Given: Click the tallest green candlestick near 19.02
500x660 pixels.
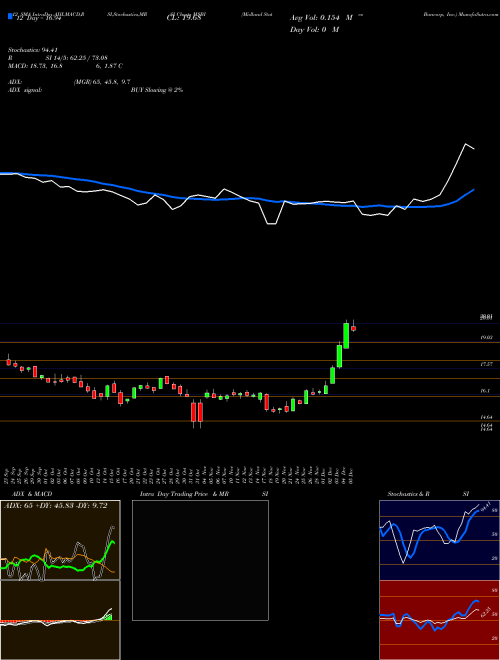Looking at the screenshot, I should pyautogui.click(x=346, y=335).
